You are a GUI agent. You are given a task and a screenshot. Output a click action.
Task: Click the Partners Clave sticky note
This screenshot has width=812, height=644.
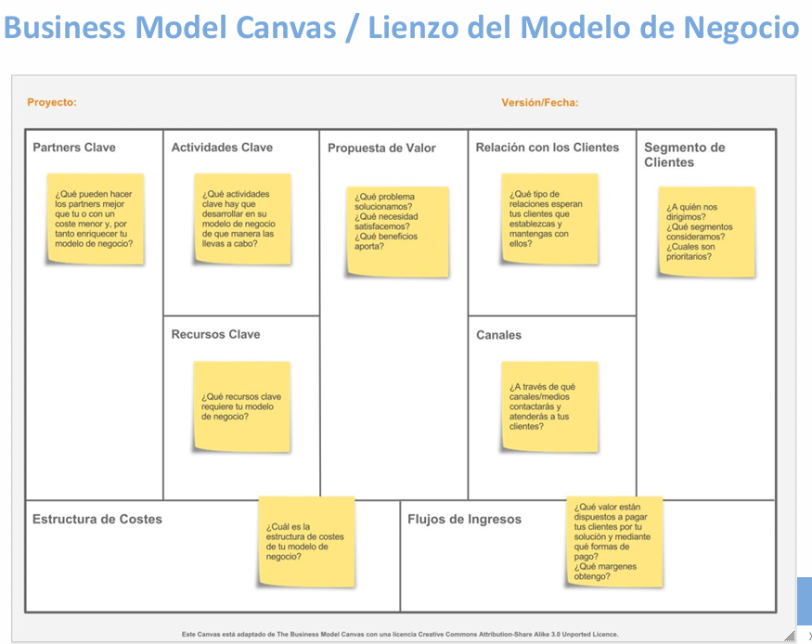(x=96, y=219)
